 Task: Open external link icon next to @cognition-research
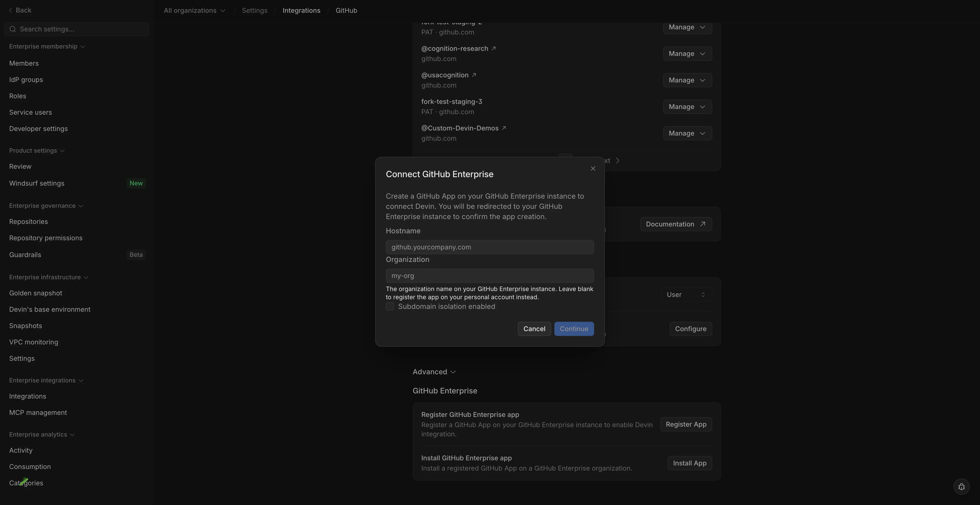pos(493,48)
